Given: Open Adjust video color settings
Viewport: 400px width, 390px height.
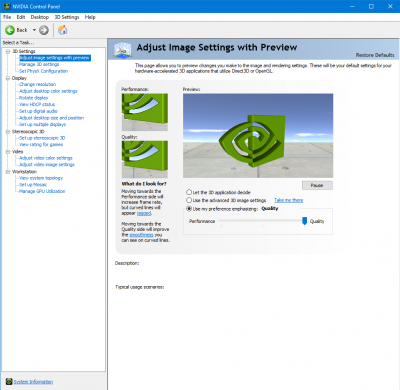Looking at the screenshot, I should (46, 158).
